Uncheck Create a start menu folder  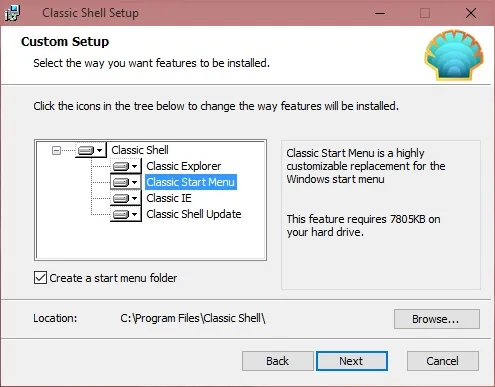[x=40, y=278]
